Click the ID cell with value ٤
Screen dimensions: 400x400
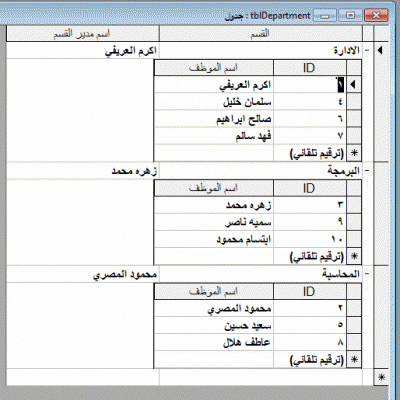[x=310, y=102]
